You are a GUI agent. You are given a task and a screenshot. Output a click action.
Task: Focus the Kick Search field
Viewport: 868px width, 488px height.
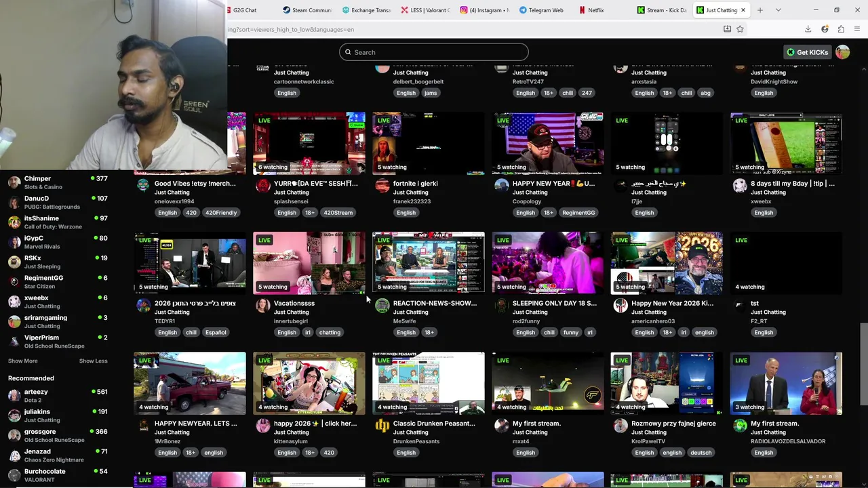pos(434,52)
